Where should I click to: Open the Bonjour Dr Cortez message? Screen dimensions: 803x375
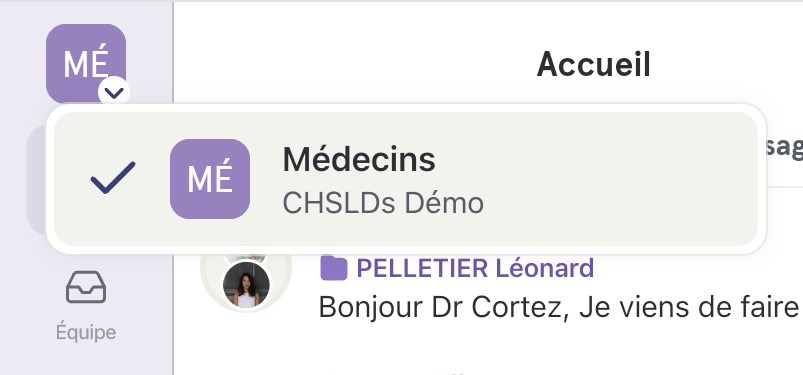(559, 307)
